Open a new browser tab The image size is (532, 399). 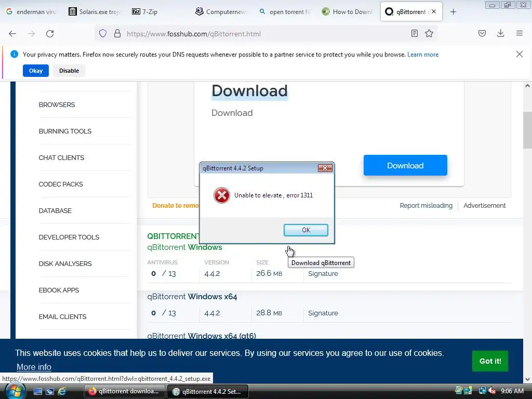(x=453, y=12)
